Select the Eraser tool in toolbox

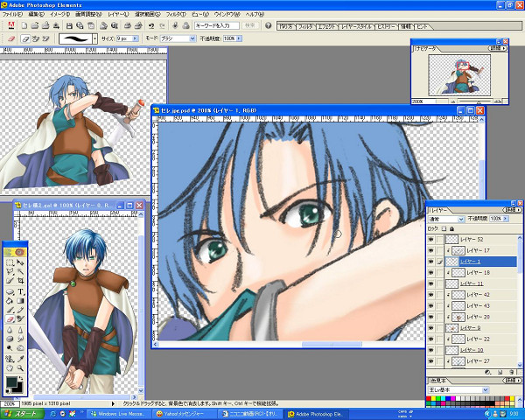[x=10, y=318]
